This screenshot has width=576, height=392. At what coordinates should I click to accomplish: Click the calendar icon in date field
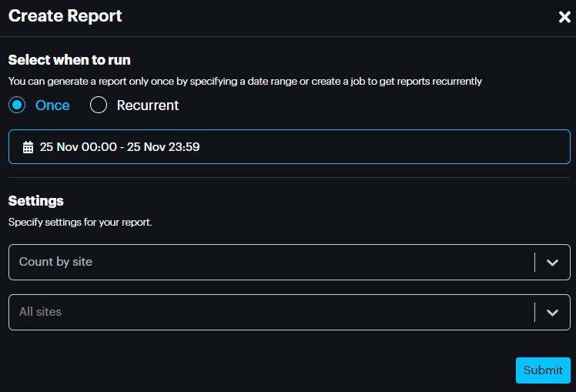pyautogui.click(x=28, y=147)
